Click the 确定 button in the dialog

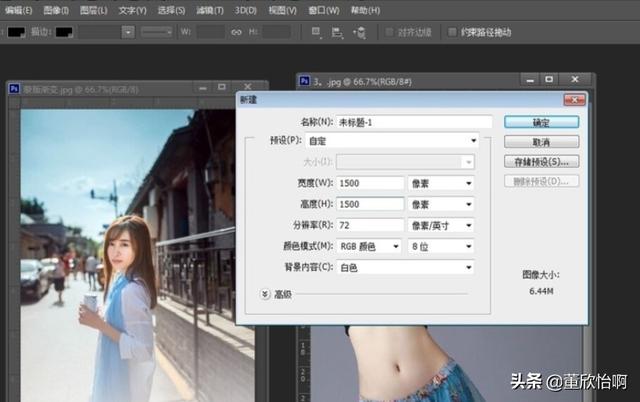541,122
